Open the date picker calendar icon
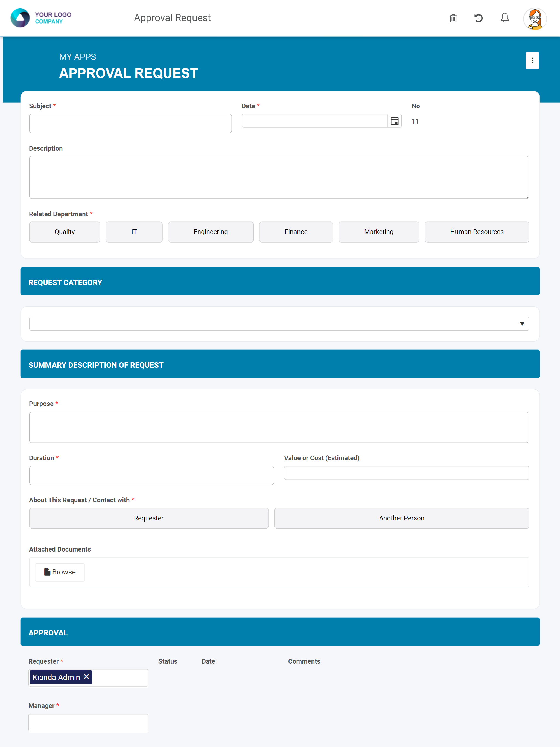This screenshot has height=747, width=560. [x=394, y=121]
